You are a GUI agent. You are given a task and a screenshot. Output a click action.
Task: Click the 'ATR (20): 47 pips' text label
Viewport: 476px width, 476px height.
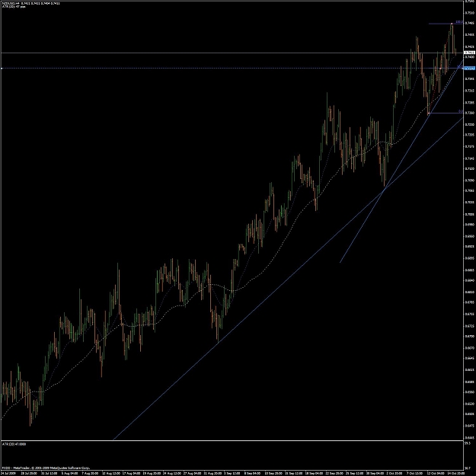pos(14,6)
